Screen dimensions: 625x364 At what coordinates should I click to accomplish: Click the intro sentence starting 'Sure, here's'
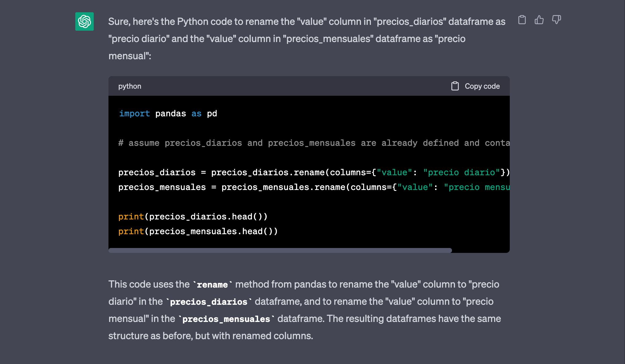click(307, 39)
